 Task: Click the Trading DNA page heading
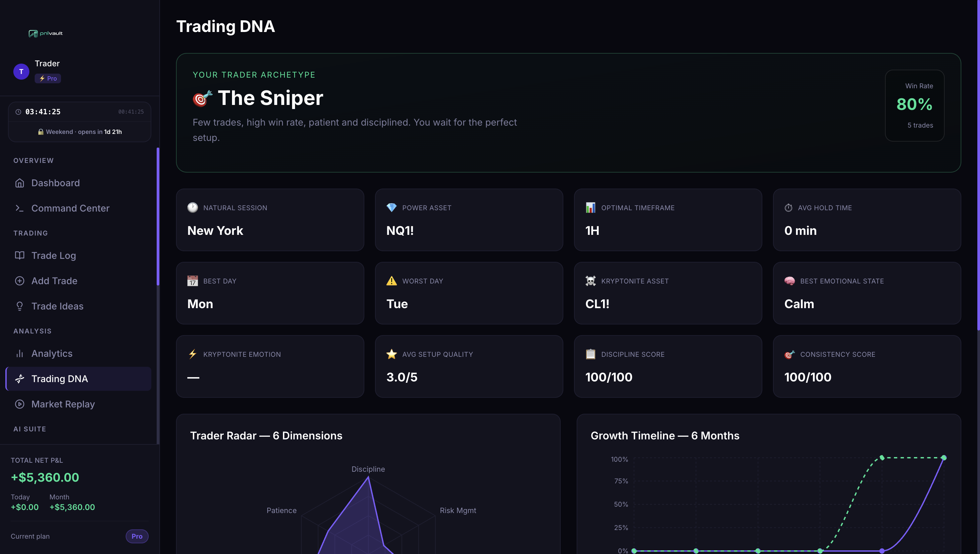(x=225, y=26)
